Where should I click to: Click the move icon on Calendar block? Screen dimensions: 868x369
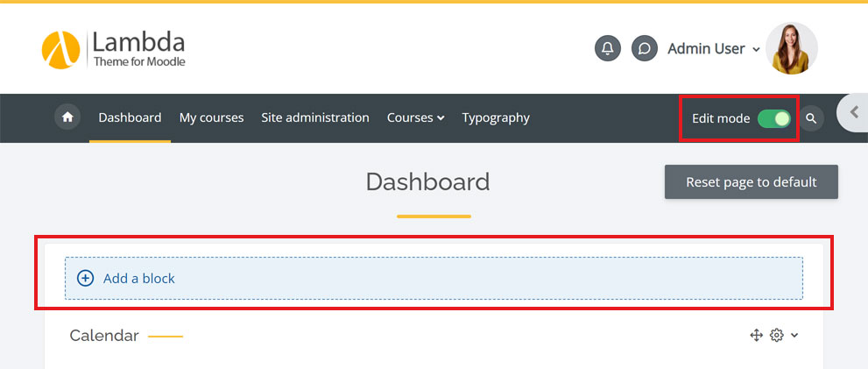point(756,335)
